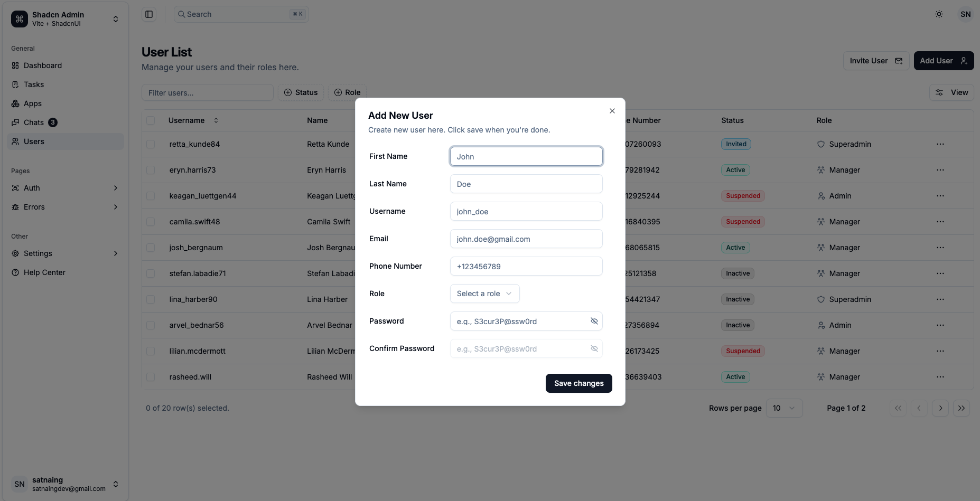
Task: Jump to last page arrow
Action: 962,408
